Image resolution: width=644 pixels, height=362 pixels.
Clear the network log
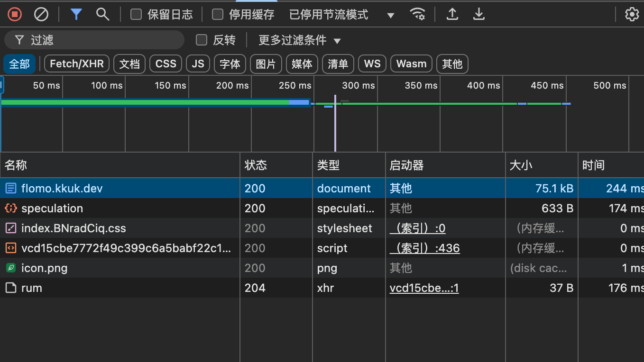tap(41, 14)
